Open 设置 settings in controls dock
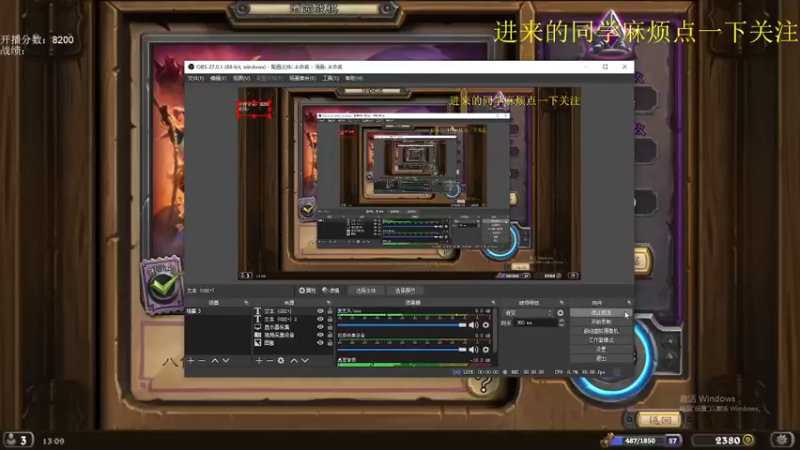The height and width of the screenshot is (450, 800). (601, 349)
